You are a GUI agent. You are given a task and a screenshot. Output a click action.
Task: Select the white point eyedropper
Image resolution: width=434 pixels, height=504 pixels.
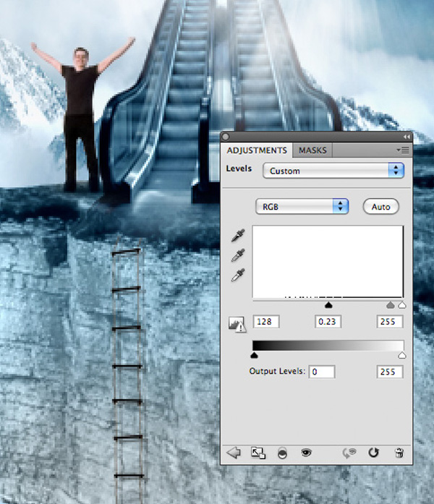(238, 275)
